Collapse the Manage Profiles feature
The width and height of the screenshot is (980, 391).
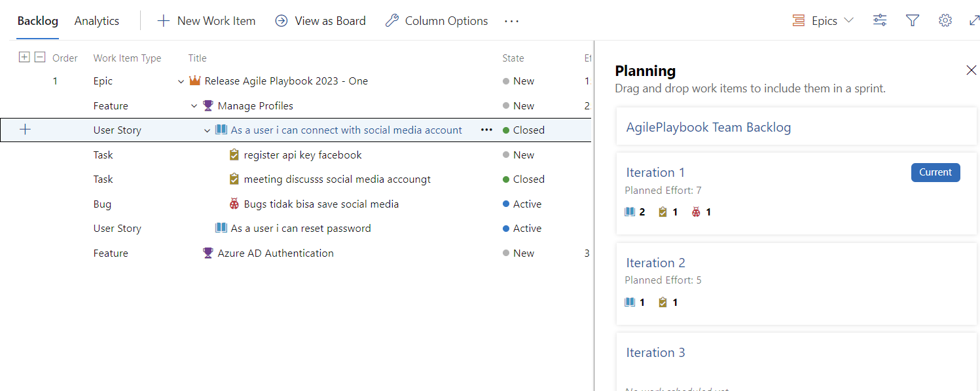(194, 105)
